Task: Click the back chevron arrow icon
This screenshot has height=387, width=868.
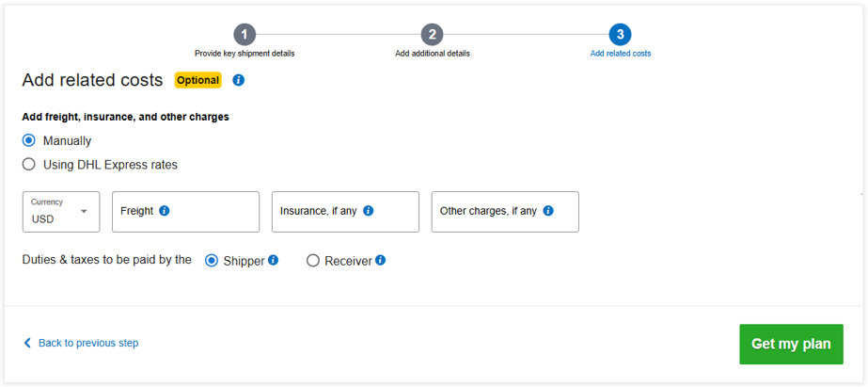Action: pyautogui.click(x=27, y=343)
